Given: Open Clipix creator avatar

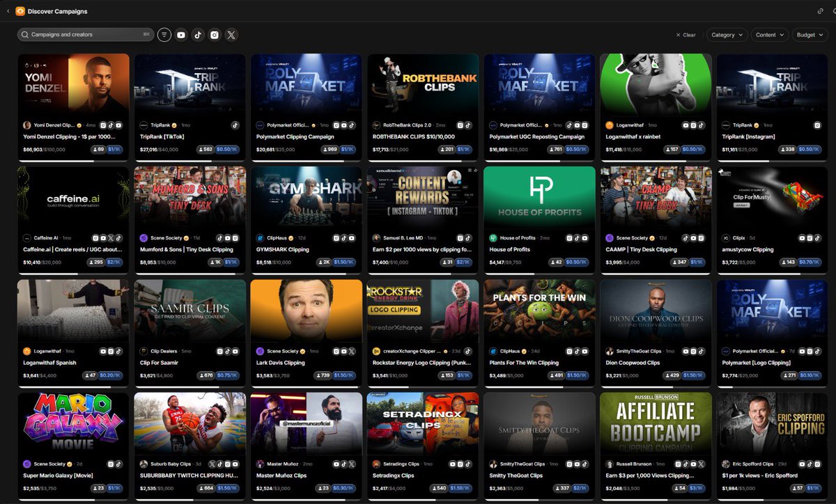Looking at the screenshot, I should click(725, 238).
